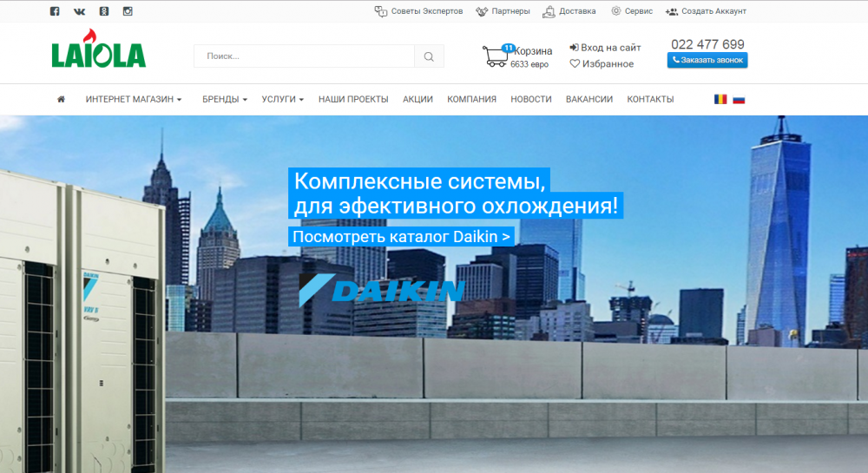
Task: Click the service gear icon
Action: point(615,11)
